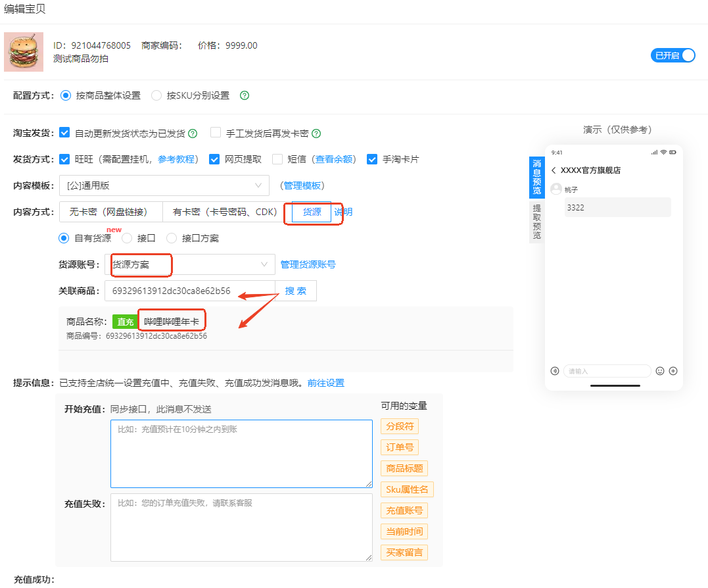Insert 订单号 variable
This screenshot has height=588, width=708.
tap(400, 447)
